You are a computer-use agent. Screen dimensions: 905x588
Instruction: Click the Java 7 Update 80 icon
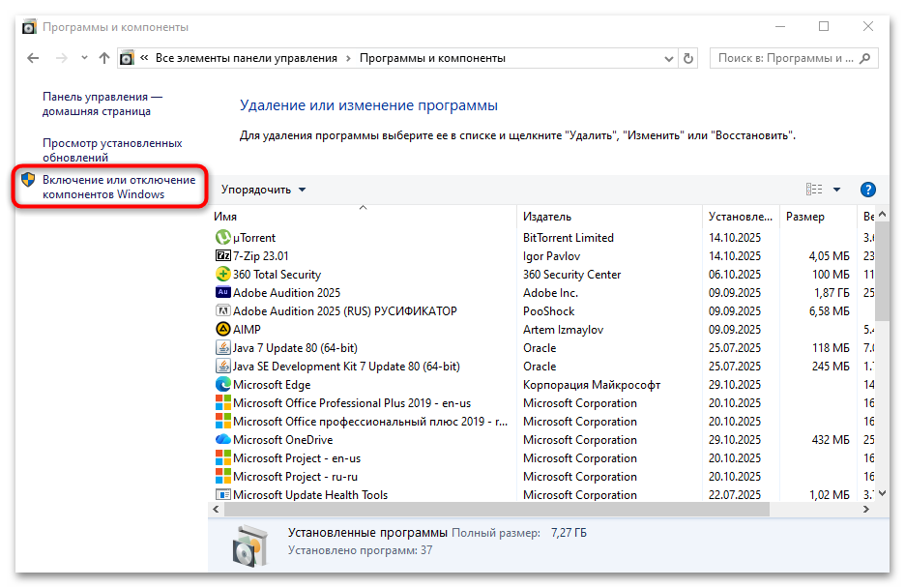[222, 347]
